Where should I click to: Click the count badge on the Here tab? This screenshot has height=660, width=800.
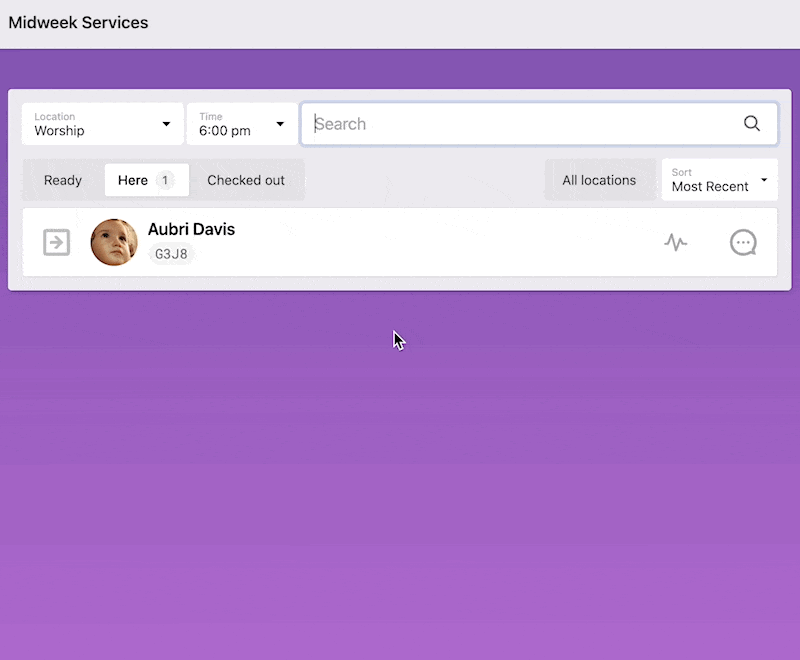coord(165,180)
